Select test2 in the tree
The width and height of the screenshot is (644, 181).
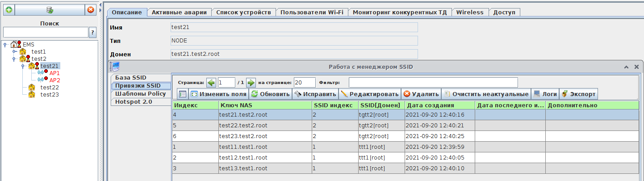(39, 59)
